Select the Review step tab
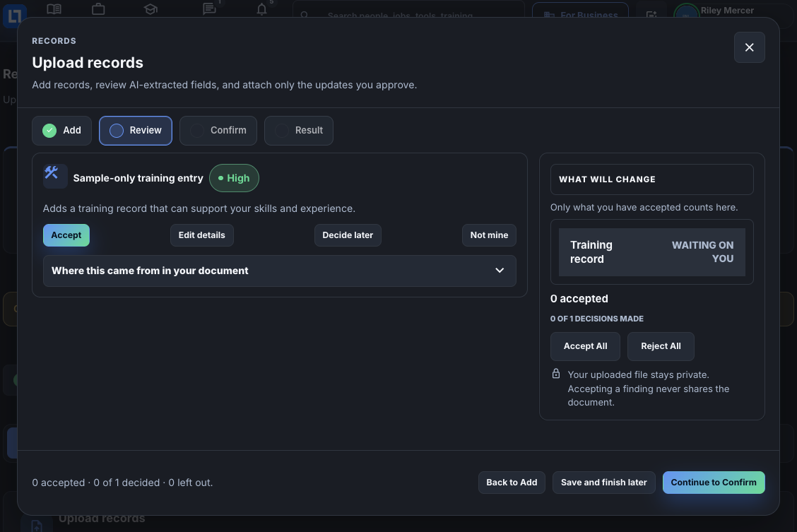Screen dimensions: 797x532 click(135, 131)
